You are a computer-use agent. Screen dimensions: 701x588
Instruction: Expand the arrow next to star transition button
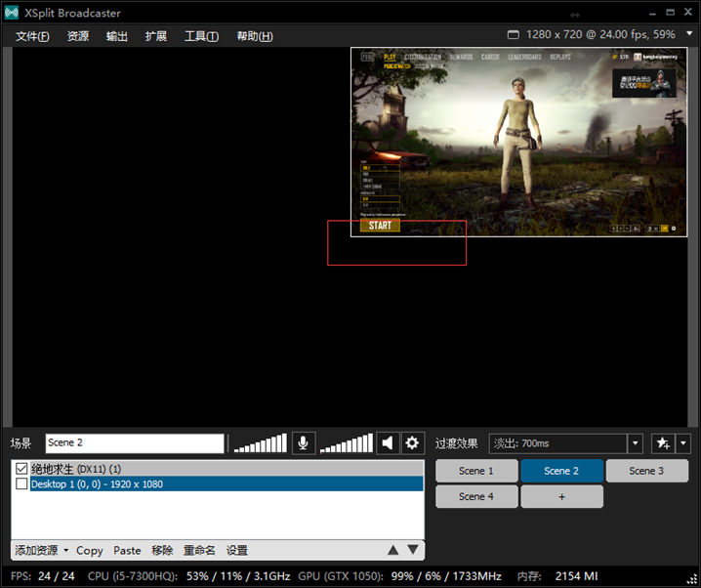[683, 443]
